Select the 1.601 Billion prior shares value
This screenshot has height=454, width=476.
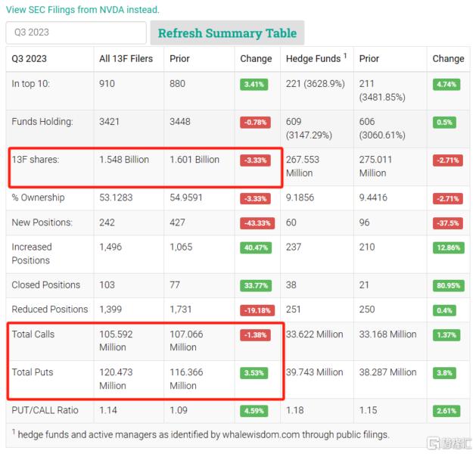194,160
